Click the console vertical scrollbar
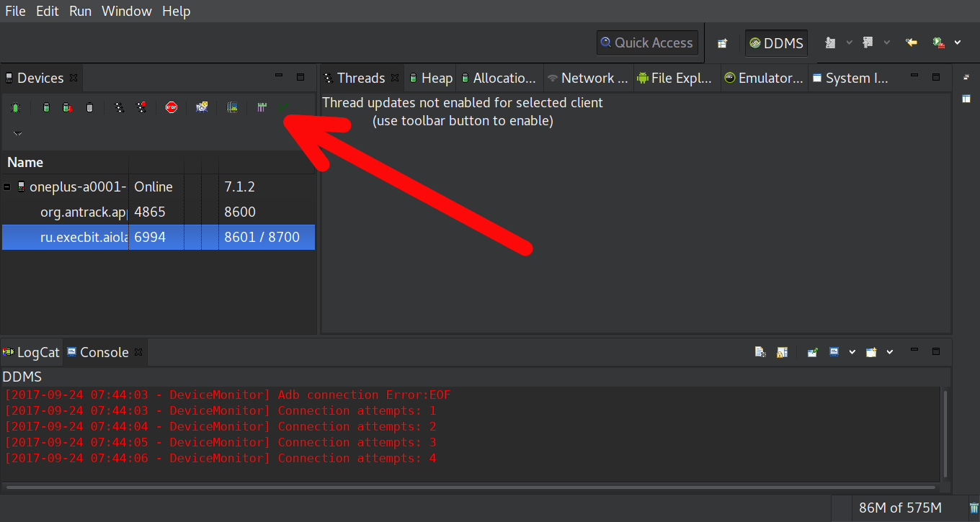 (945, 434)
